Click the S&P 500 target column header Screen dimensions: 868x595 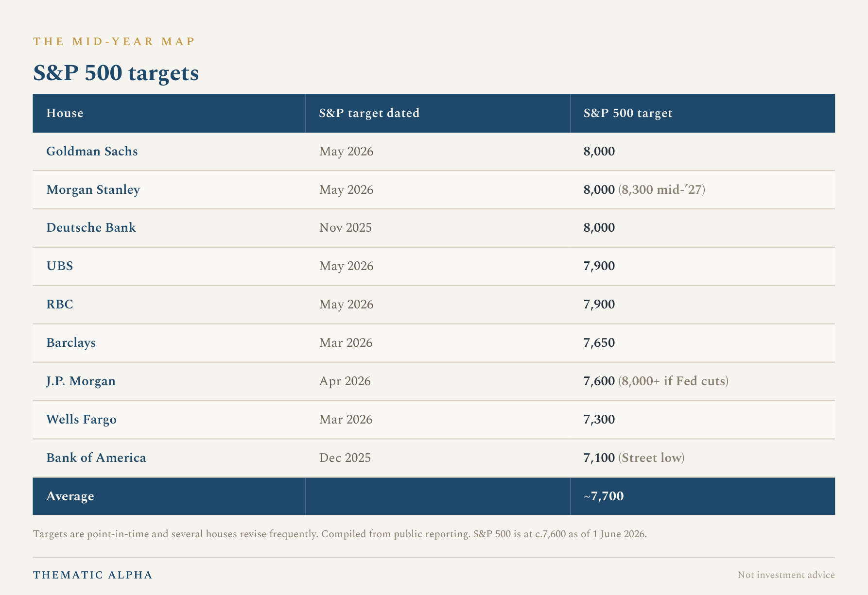point(628,113)
